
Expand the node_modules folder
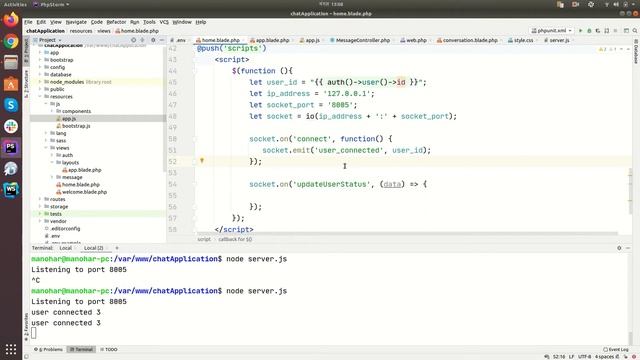click(x=40, y=82)
